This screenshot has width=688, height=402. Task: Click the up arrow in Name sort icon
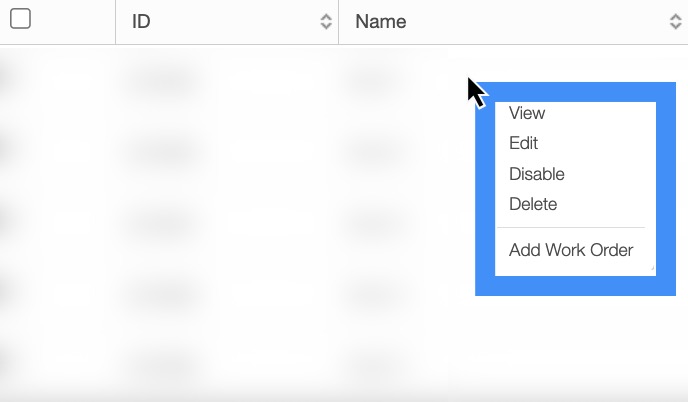pos(675,17)
